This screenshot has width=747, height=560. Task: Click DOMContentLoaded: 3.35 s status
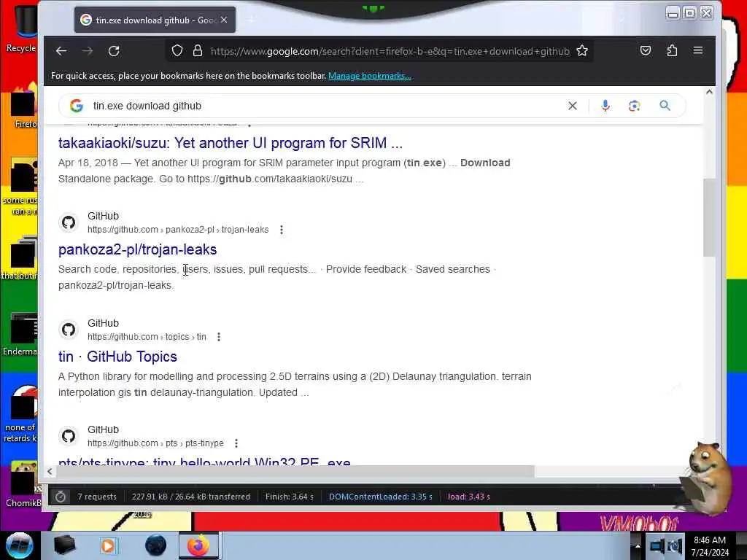tap(380, 497)
